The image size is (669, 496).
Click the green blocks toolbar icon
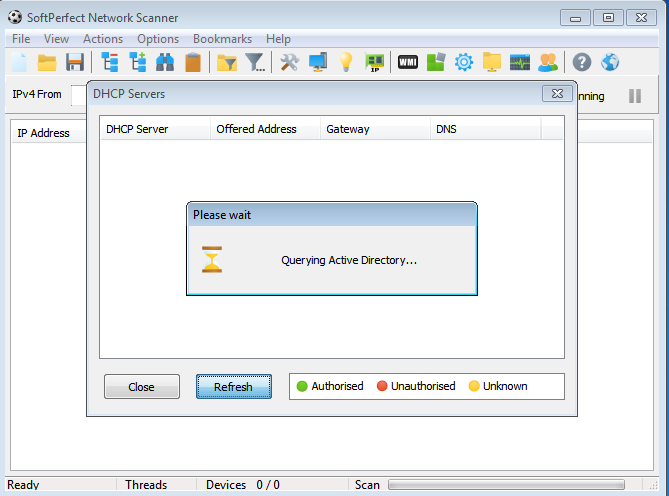pos(436,63)
